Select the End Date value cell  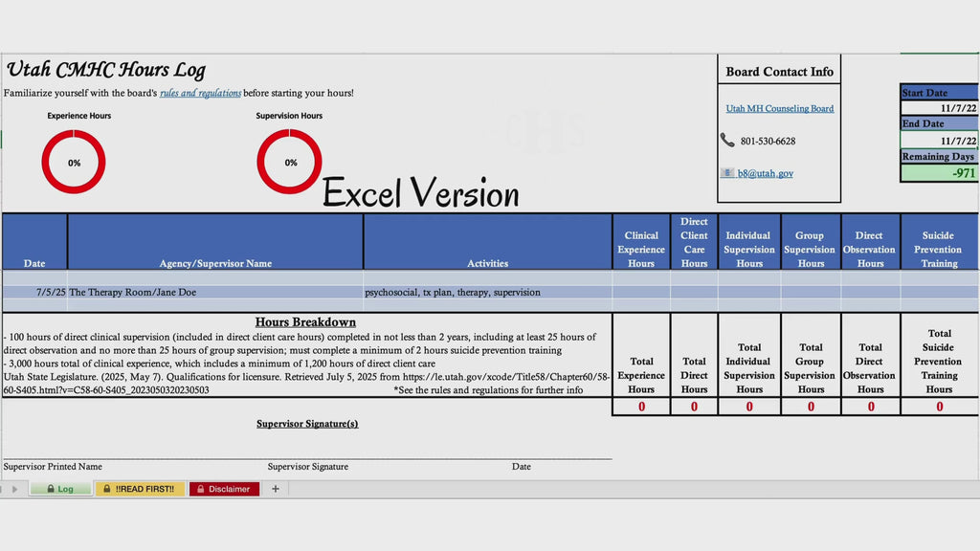click(940, 140)
